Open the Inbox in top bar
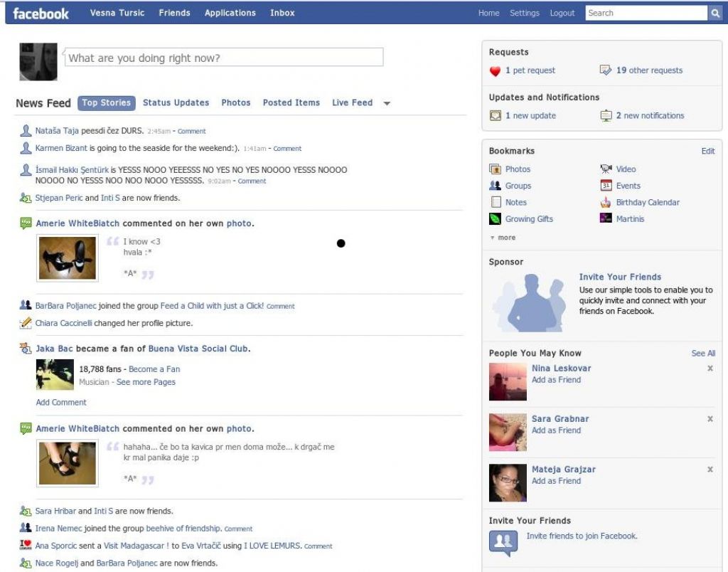Image resolution: width=728 pixels, height=572 pixels. pyautogui.click(x=282, y=13)
